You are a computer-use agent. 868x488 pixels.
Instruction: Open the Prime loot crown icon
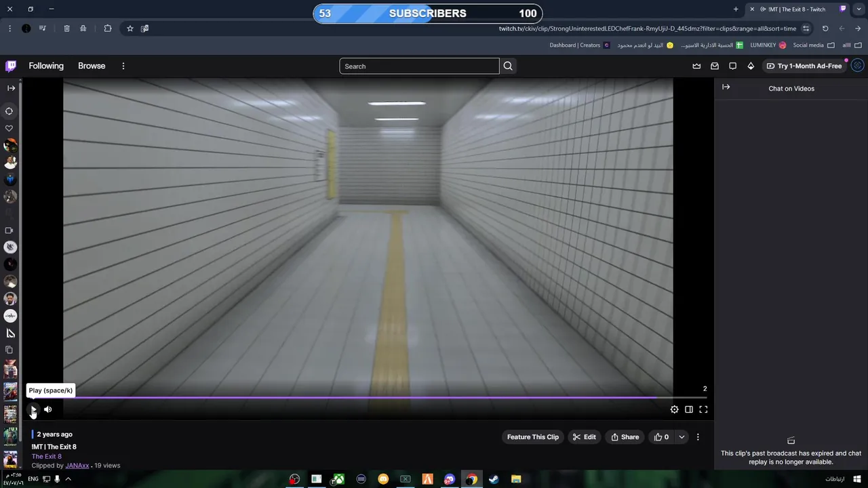tap(696, 66)
